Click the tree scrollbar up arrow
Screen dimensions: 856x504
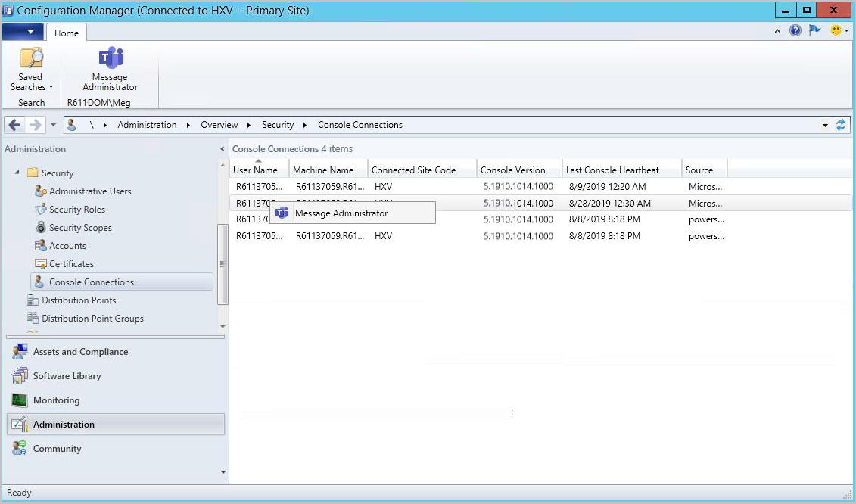click(223, 165)
